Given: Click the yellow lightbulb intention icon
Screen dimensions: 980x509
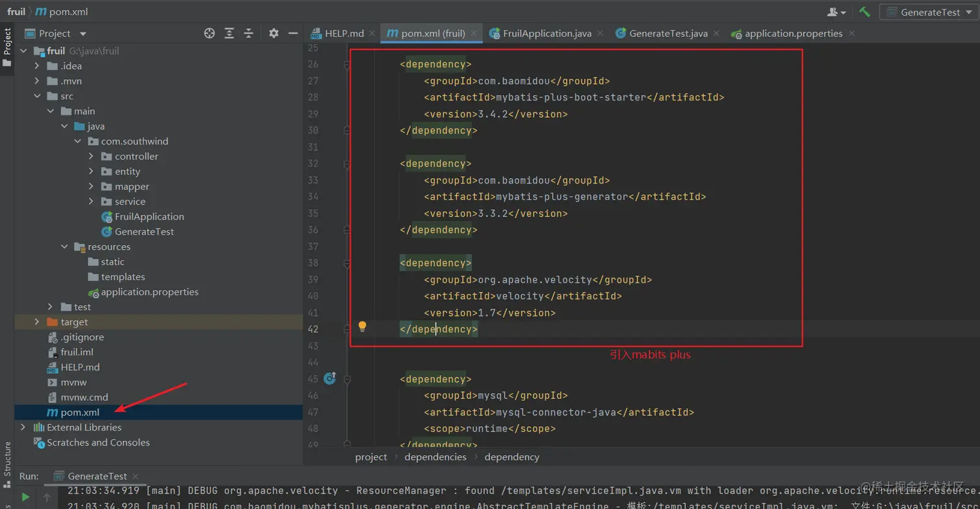Looking at the screenshot, I should (x=362, y=326).
